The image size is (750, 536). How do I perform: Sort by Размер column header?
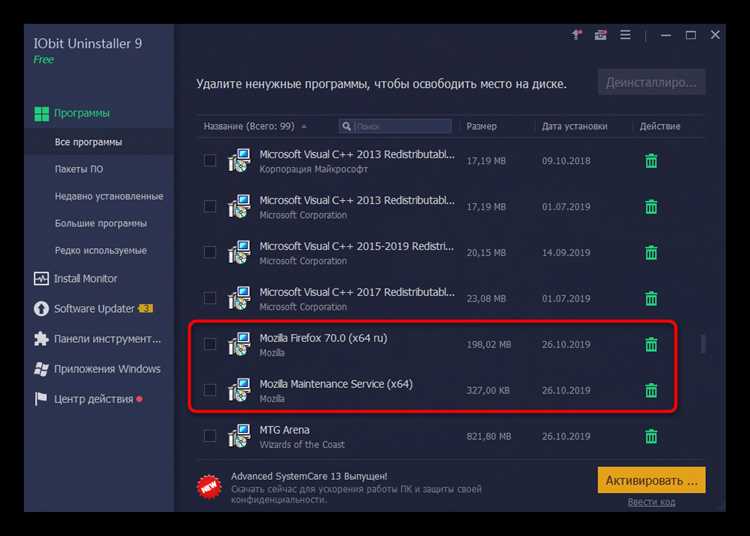tap(482, 126)
